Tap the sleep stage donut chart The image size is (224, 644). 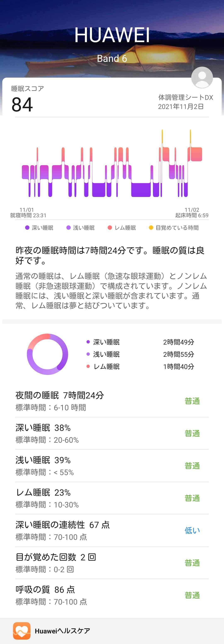(x=47, y=354)
